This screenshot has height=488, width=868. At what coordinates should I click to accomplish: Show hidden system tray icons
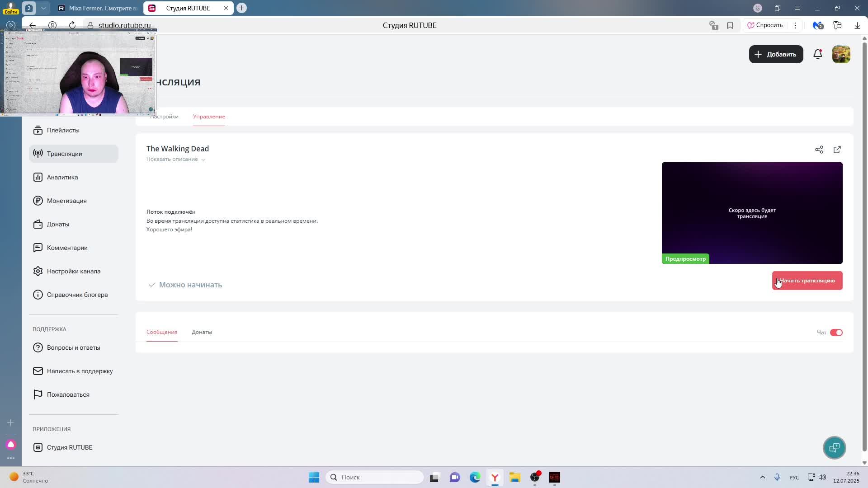(762, 477)
